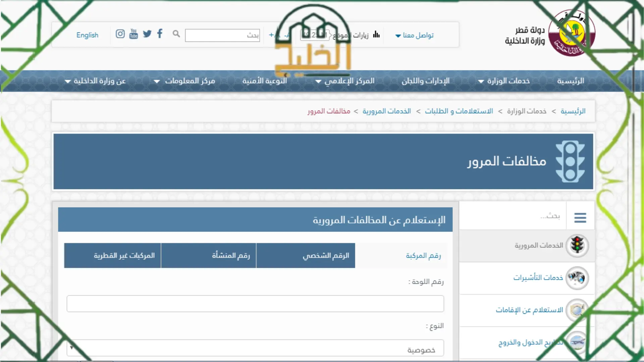Image resolution: width=644 pixels, height=362 pixels.
Task: Click رقم اللوحة plate number input field
Action: tap(255, 304)
